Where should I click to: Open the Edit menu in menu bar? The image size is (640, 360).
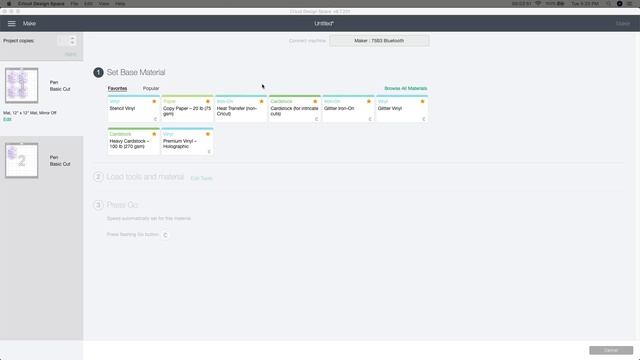88,4
